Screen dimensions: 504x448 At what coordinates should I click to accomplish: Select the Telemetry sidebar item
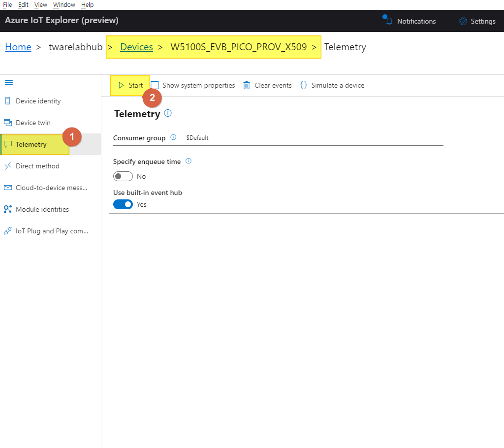(x=51, y=144)
